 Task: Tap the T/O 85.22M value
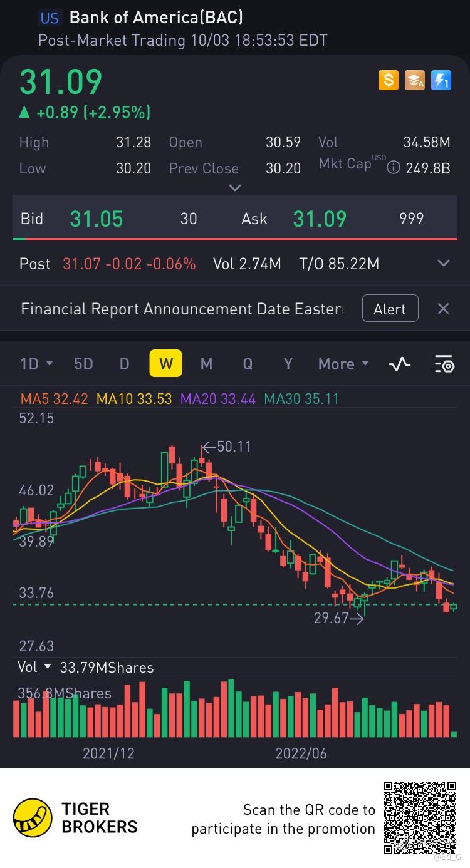tap(339, 264)
